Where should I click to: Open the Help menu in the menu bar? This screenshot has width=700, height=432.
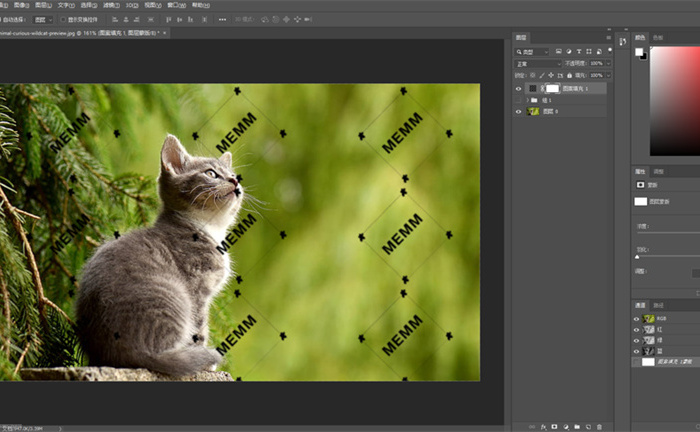point(200,5)
